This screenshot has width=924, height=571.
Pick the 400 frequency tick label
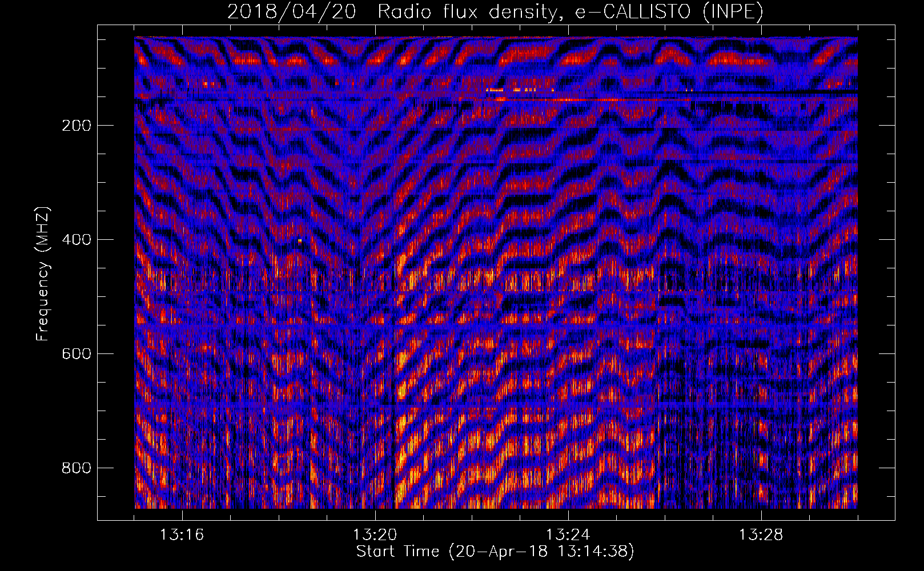pos(77,240)
